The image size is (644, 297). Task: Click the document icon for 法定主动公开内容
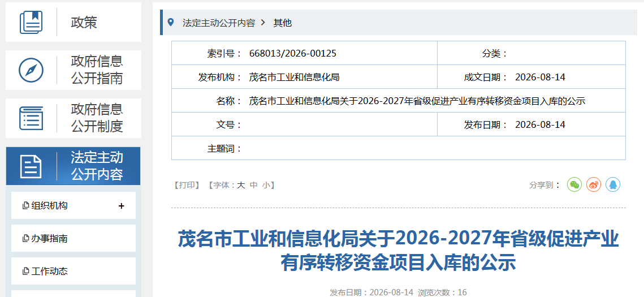tap(31, 166)
